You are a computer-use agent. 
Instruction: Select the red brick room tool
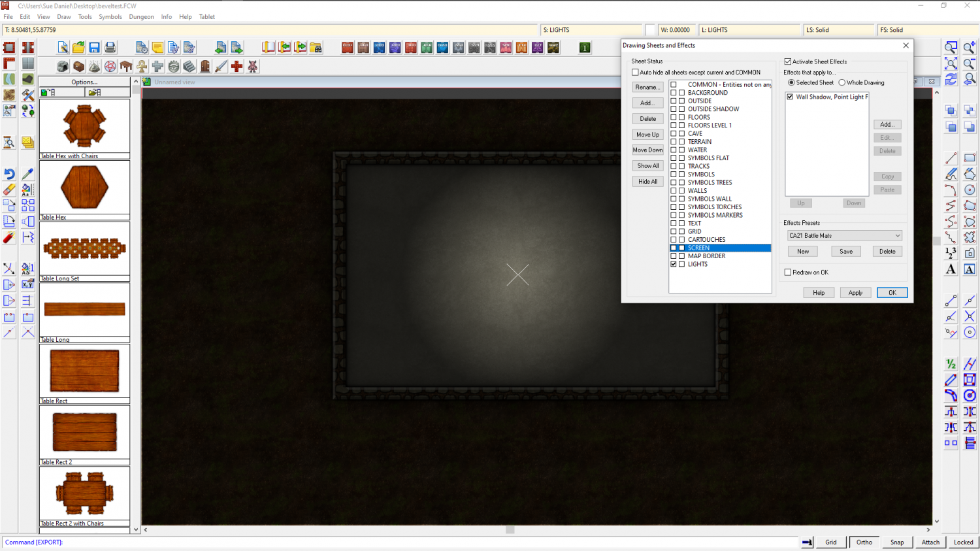tap(9, 47)
